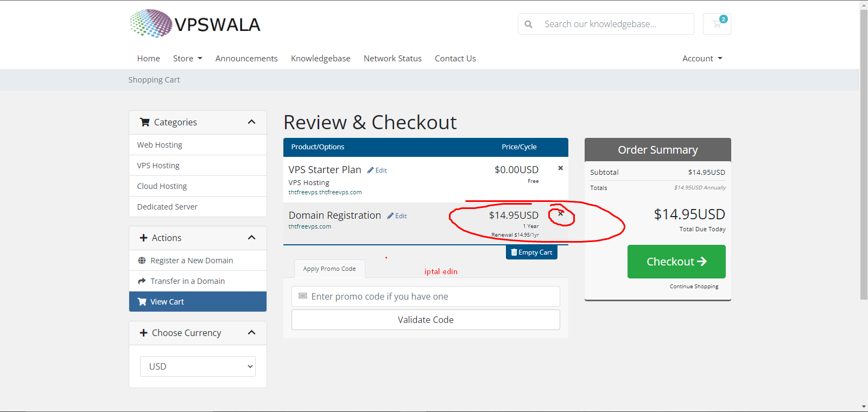The height and width of the screenshot is (412, 868).
Task: Click the Product/Options column header
Action: click(318, 147)
